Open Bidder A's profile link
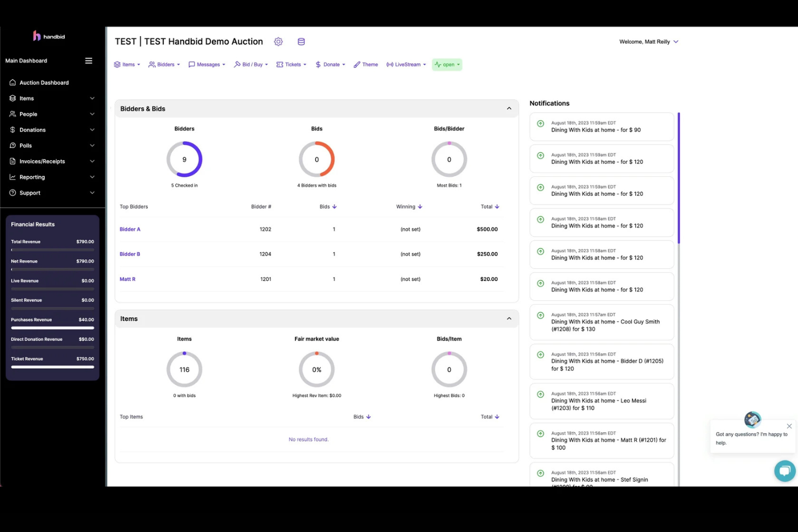The height and width of the screenshot is (532, 798). (129, 229)
